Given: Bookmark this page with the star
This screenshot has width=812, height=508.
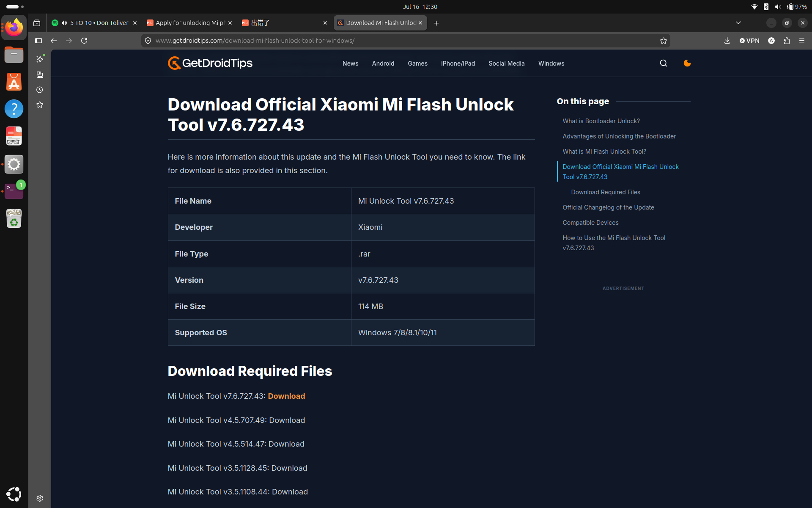Looking at the screenshot, I should pos(663,41).
